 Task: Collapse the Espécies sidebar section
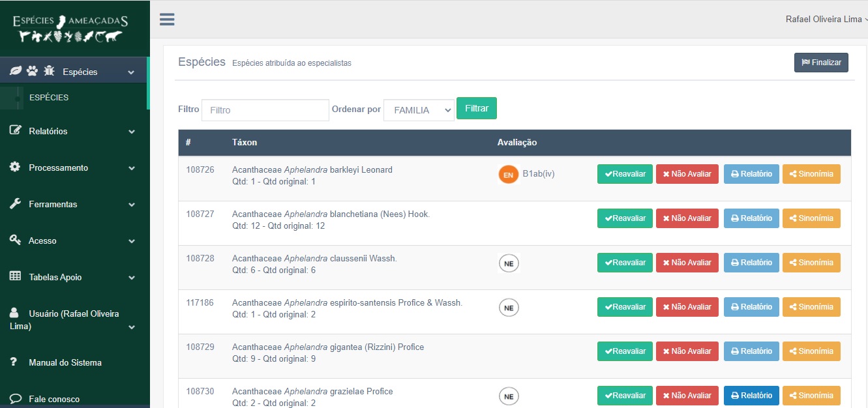(131, 72)
